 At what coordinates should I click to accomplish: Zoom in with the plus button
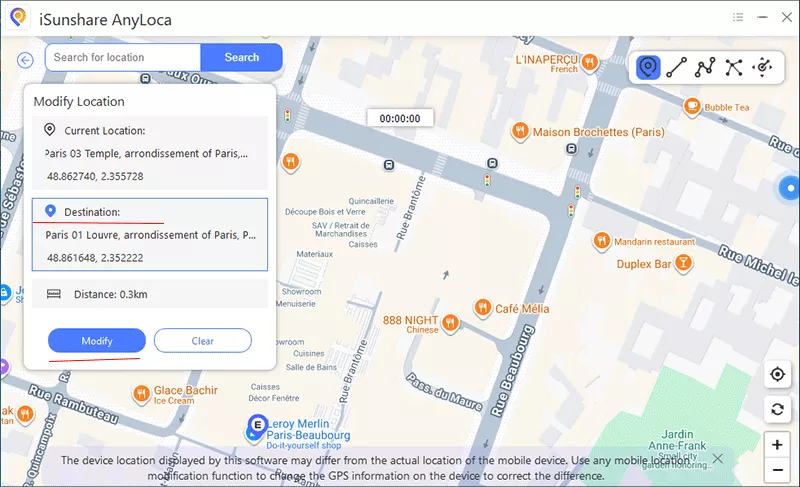[x=777, y=445]
